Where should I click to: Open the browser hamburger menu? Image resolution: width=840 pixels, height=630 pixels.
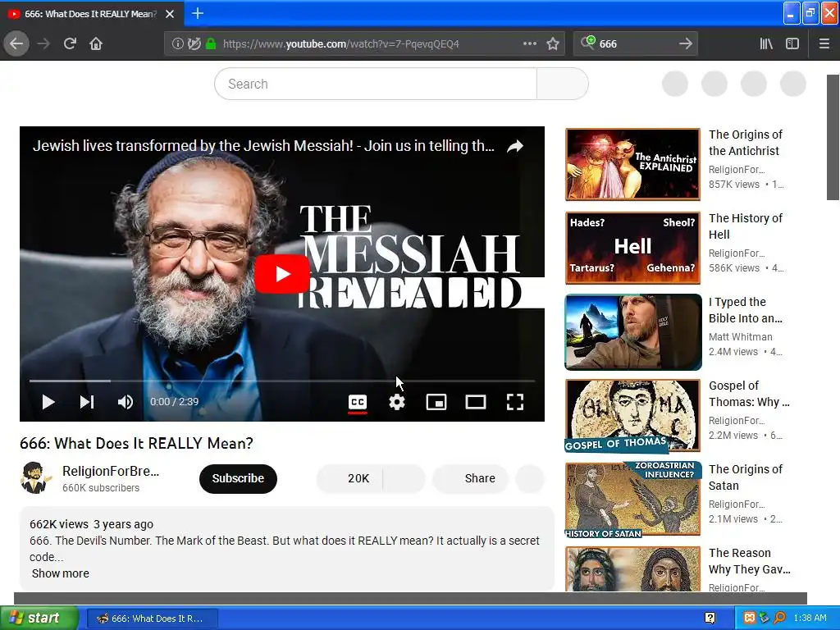[824, 43]
